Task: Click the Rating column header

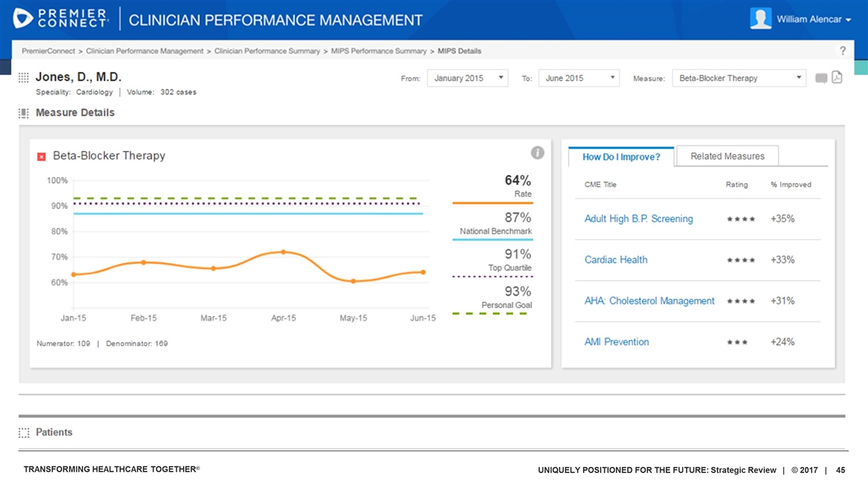Action: click(736, 184)
